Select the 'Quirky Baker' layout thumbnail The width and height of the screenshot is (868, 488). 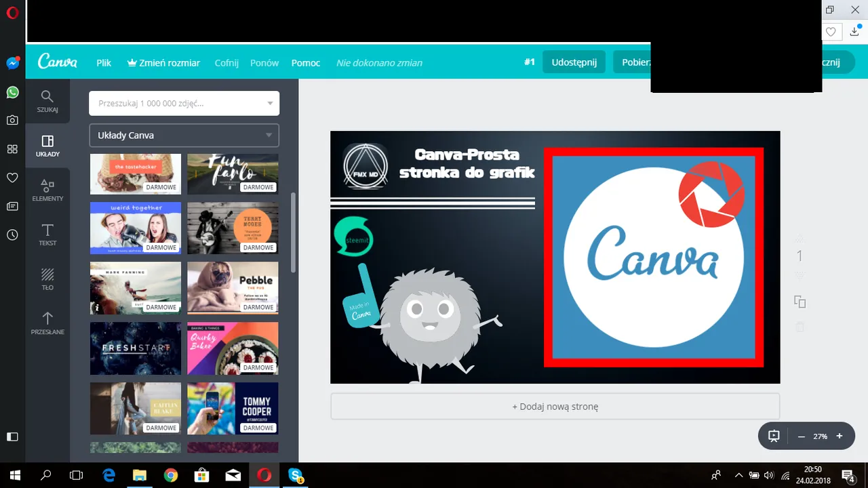click(233, 348)
